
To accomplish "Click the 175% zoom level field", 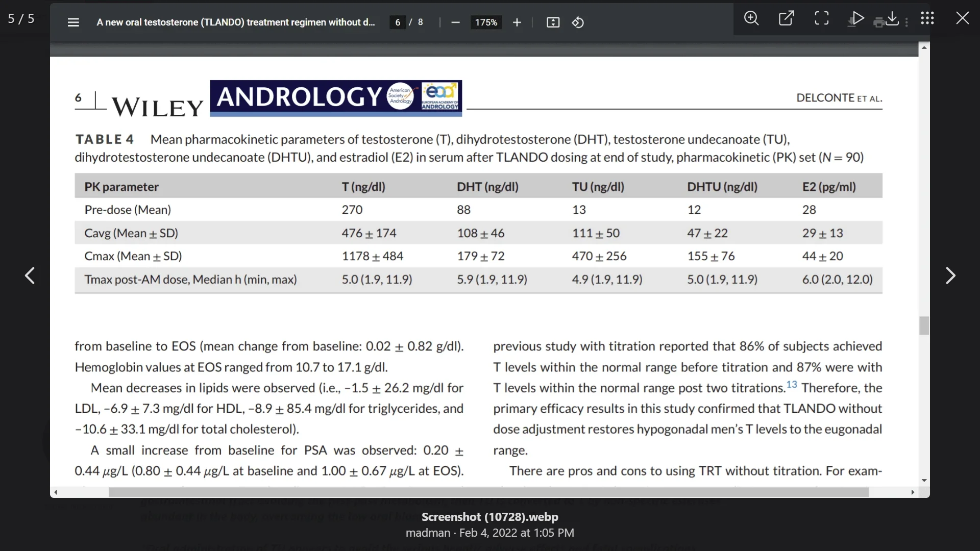I will (485, 22).
